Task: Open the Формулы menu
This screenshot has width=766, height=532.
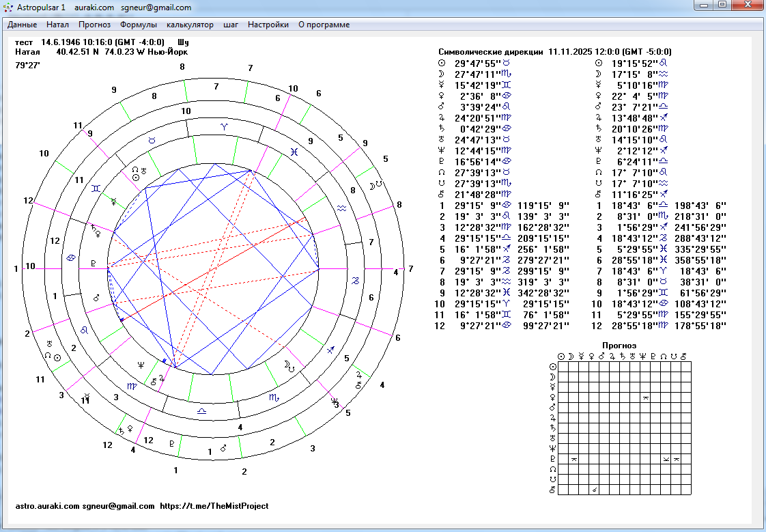Action: pos(138,25)
